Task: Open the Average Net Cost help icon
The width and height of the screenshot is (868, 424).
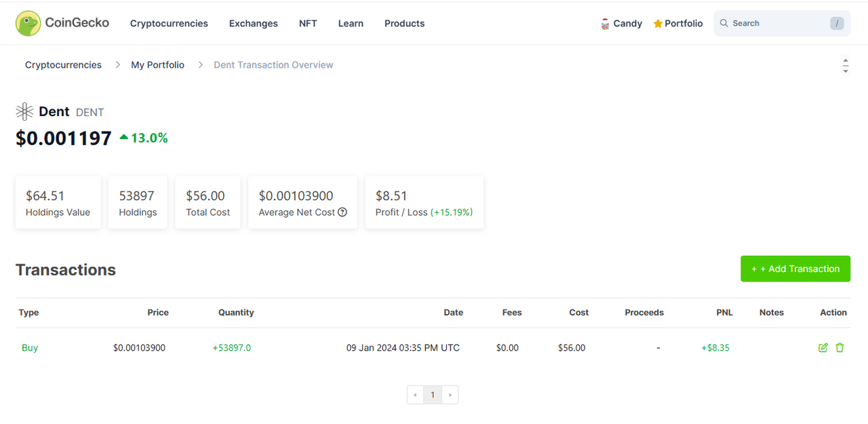Action: coord(342,212)
